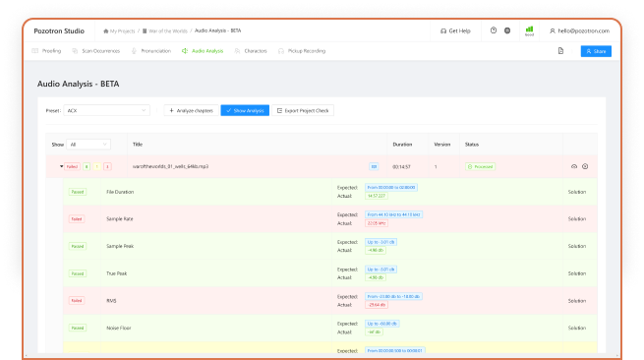Click the file icon left of Share
644x360 pixels.
click(x=560, y=51)
